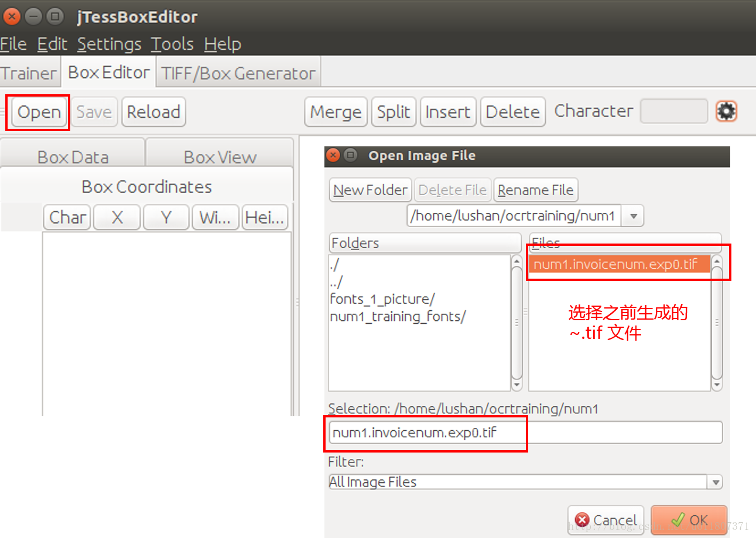Screen dimensions: 756x538
Task: Click the Files list scrollbar
Action: 717,323
